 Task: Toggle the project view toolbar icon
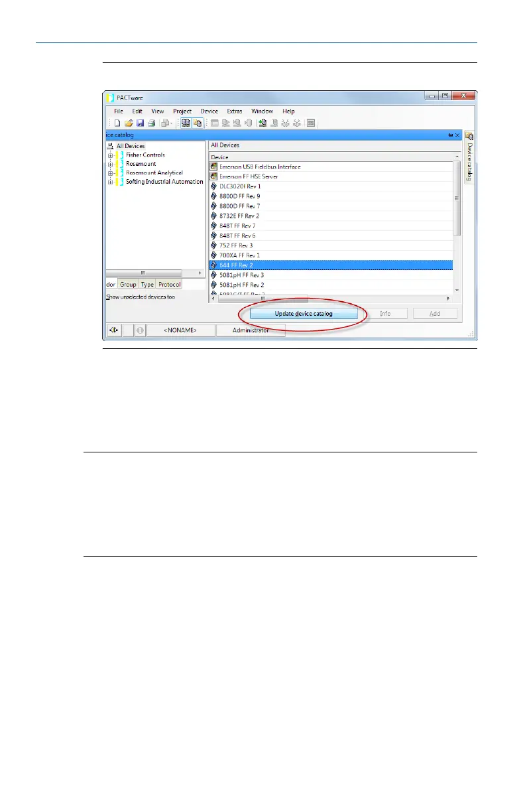pyautogui.click(x=186, y=123)
